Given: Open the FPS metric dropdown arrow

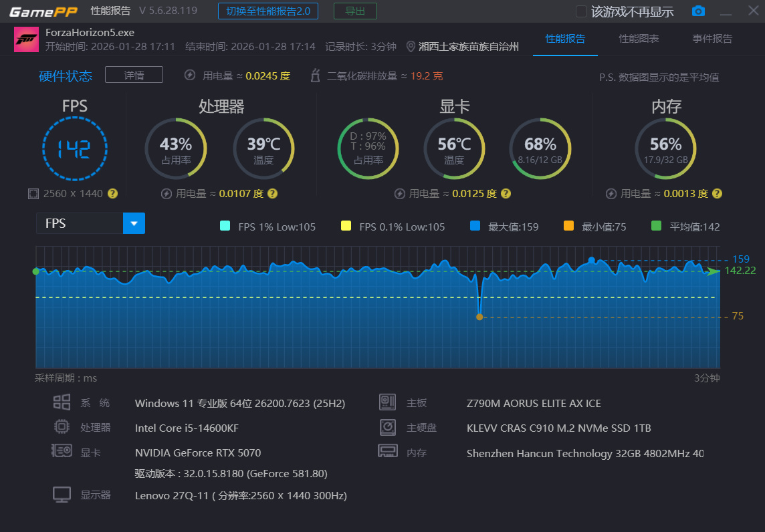Looking at the screenshot, I should tap(134, 223).
